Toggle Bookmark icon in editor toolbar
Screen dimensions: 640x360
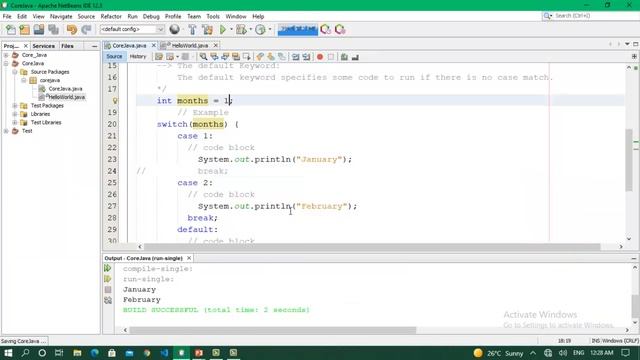pos(282,57)
